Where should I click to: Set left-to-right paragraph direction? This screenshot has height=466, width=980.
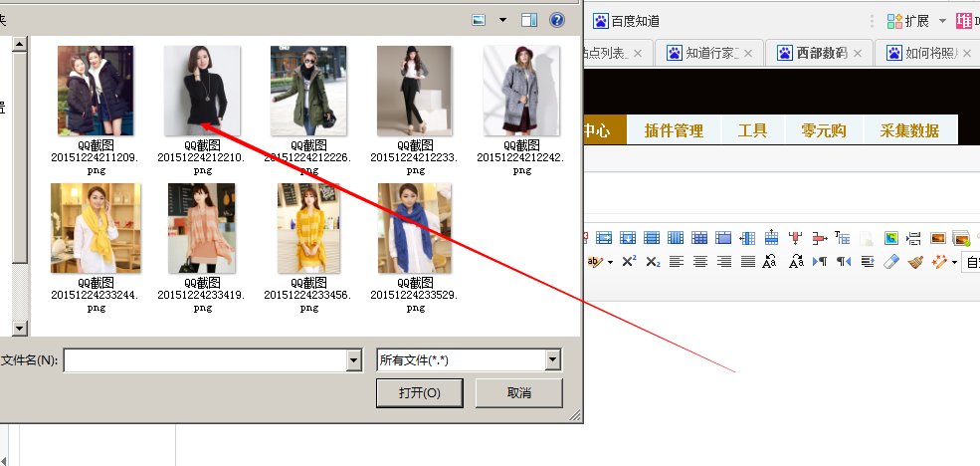(820, 262)
